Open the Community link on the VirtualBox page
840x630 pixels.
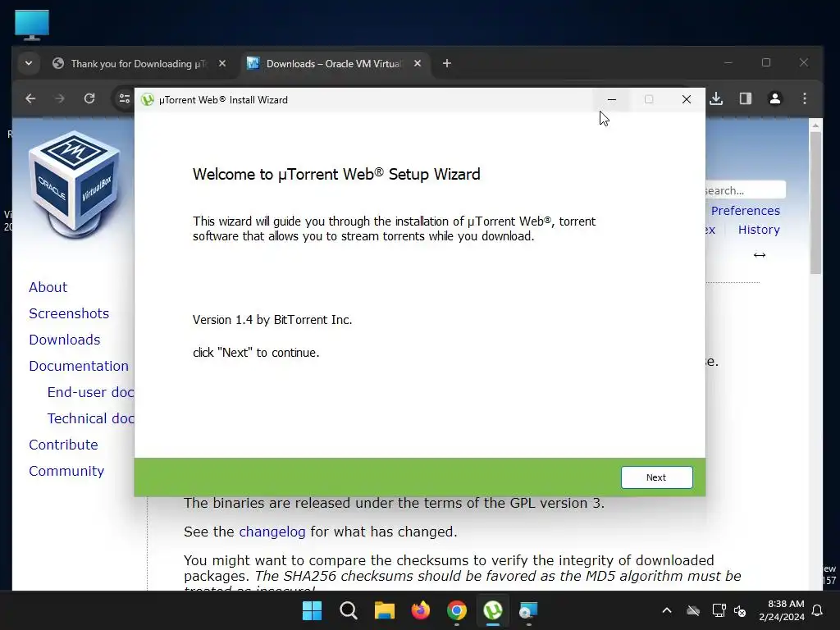click(66, 471)
